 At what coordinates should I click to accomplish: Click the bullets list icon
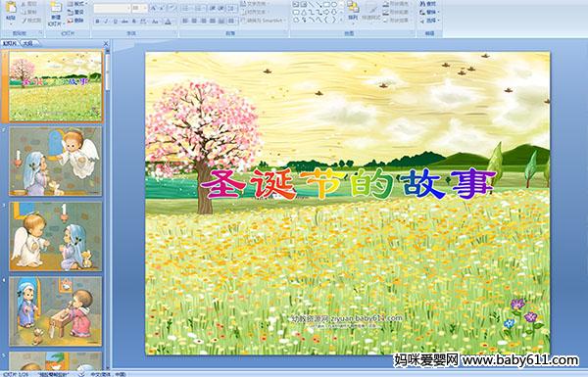click(186, 8)
